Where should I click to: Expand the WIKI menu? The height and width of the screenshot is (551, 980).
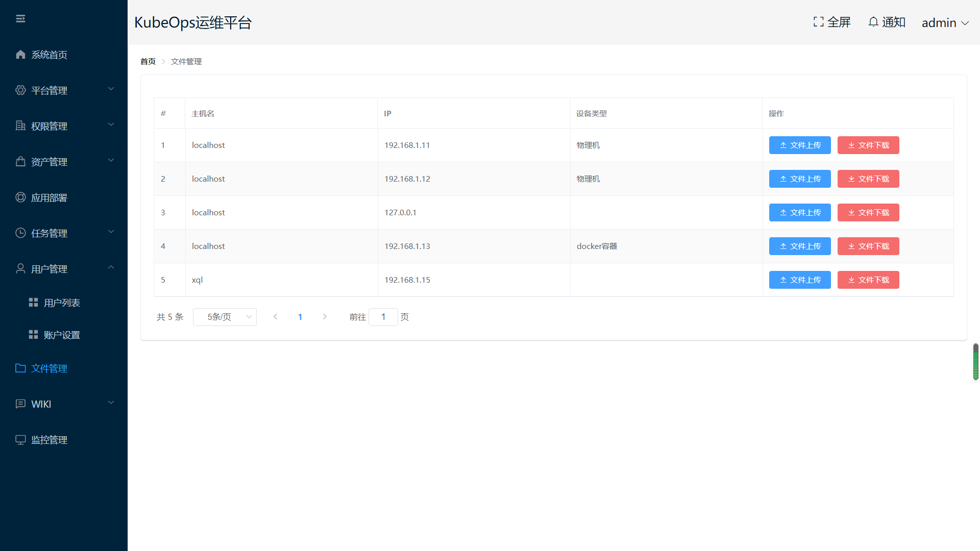click(111, 403)
